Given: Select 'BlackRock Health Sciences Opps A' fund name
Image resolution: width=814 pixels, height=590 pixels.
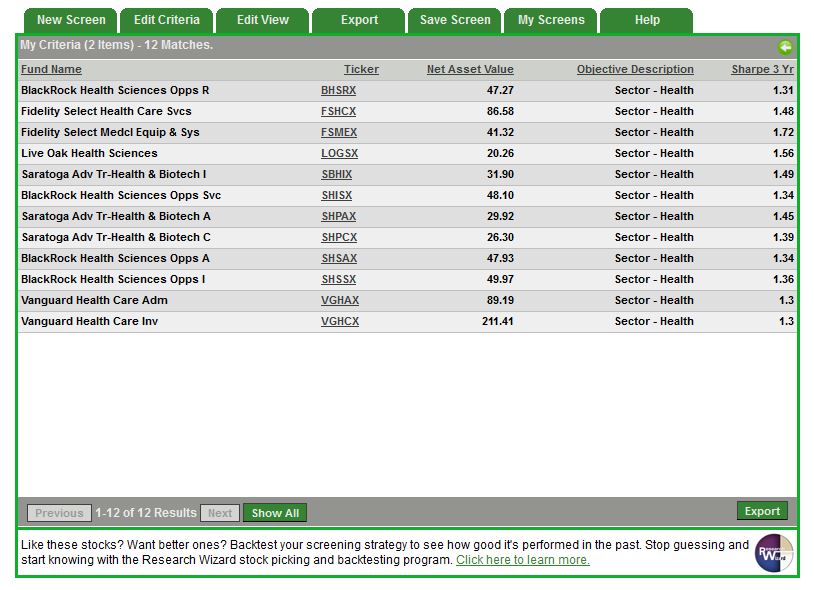Looking at the screenshot, I should point(115,258).
